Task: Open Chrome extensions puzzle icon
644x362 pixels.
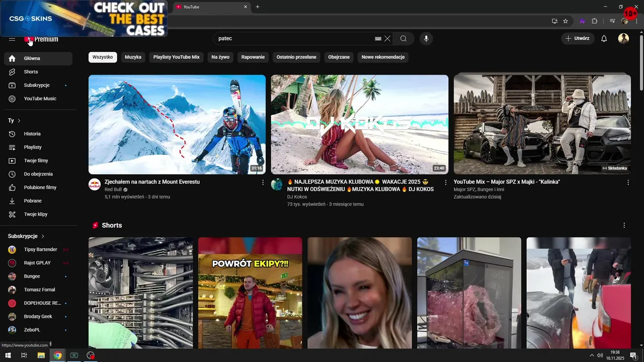Action: pos(595,21)
